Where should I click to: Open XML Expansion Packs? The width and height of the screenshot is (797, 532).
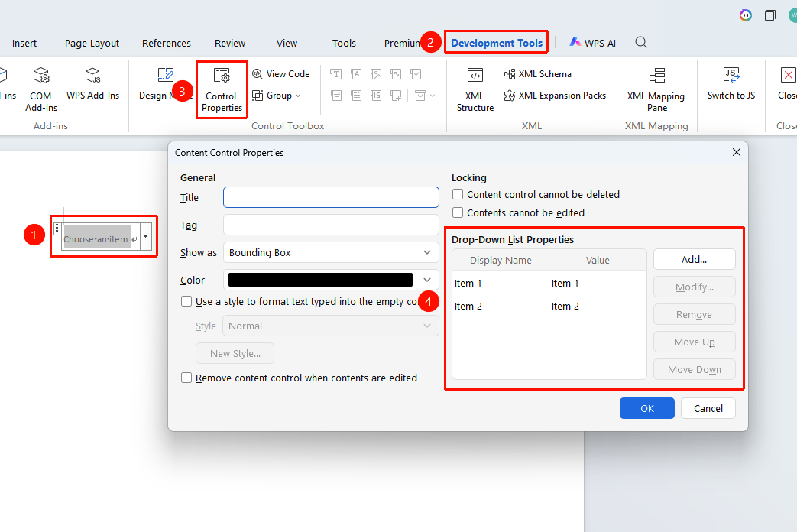[x=555, y=95]
